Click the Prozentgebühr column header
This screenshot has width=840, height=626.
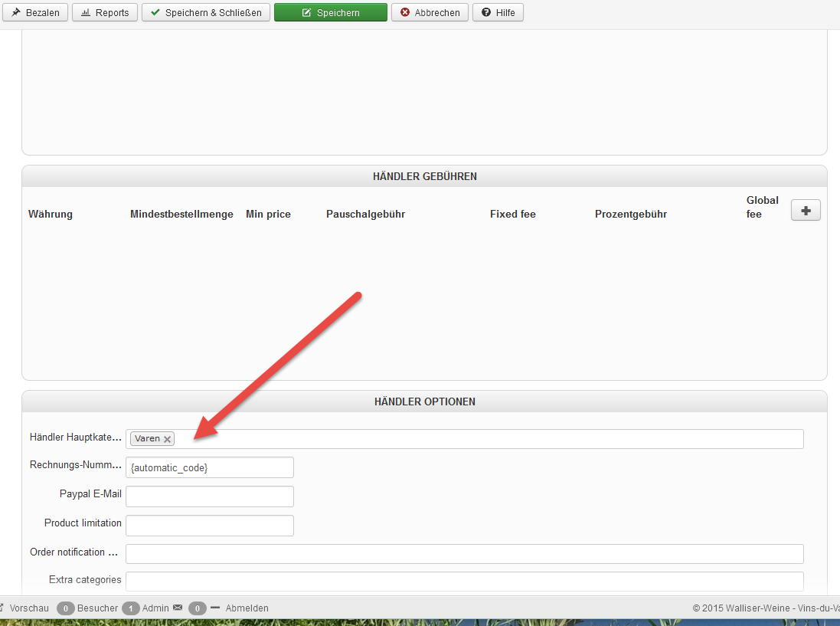pyautogui.click(x=631, y=214)
